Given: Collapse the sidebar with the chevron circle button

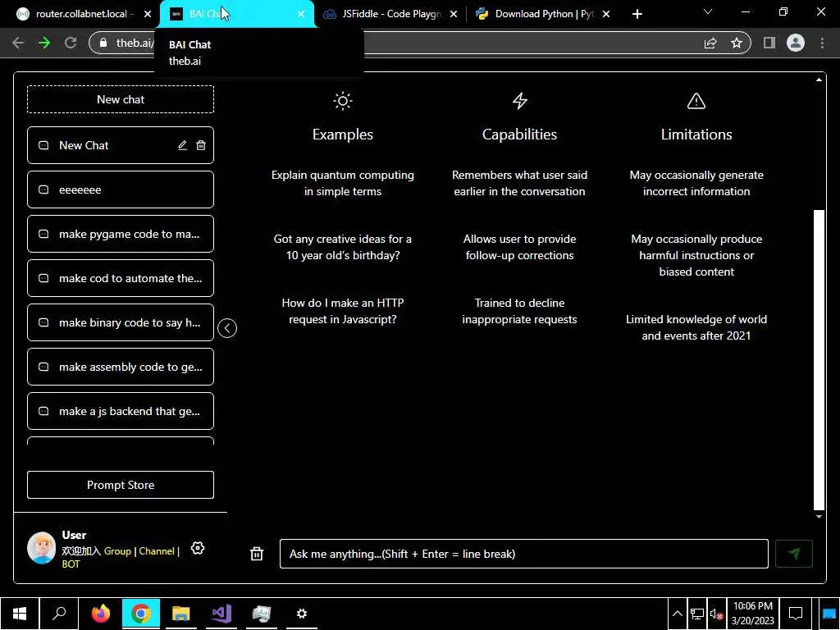Looking at the screenshot, I should click(227, 328).
